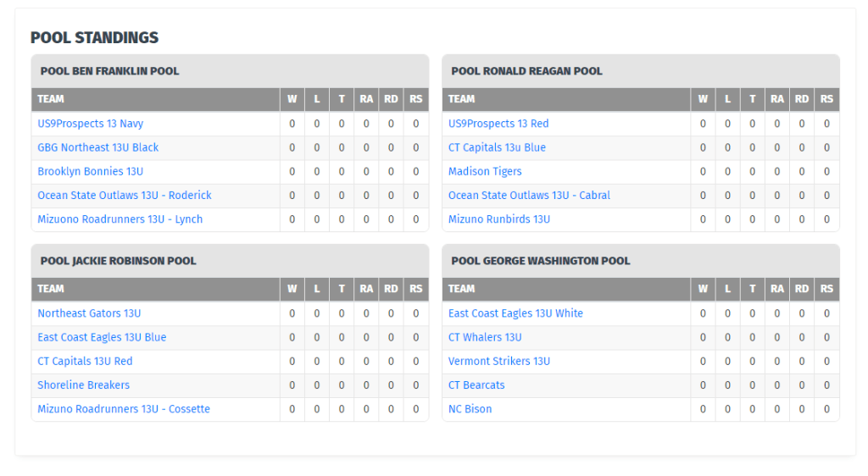
Task: Click East Coast Eagles 13U White
Action: [515, 313]
